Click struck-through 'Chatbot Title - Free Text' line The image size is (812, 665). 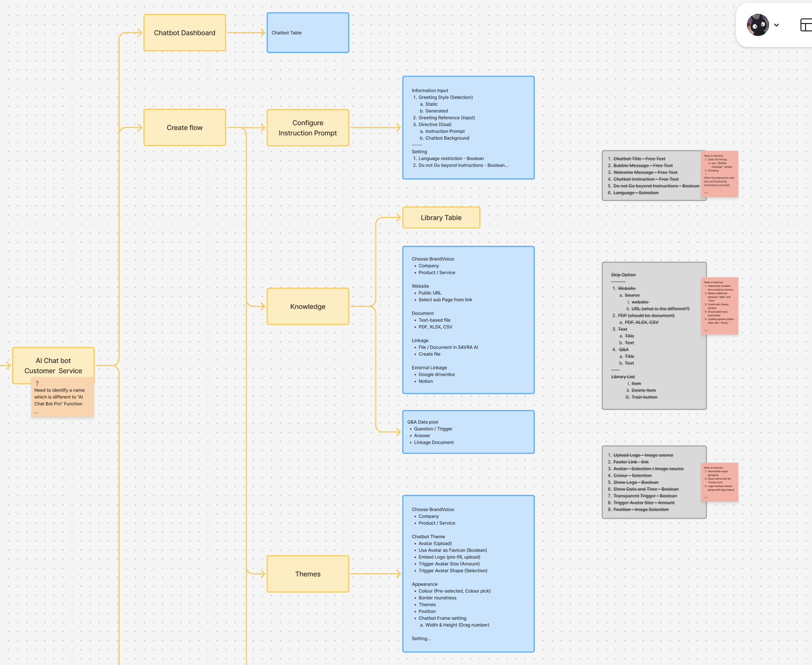click(639, 159)
